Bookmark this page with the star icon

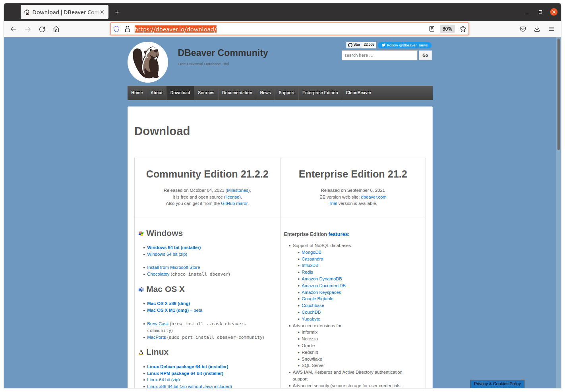pos(463,29)
